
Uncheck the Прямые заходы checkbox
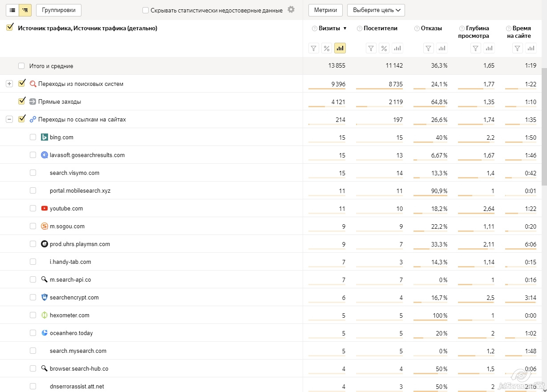coord(21,101)
